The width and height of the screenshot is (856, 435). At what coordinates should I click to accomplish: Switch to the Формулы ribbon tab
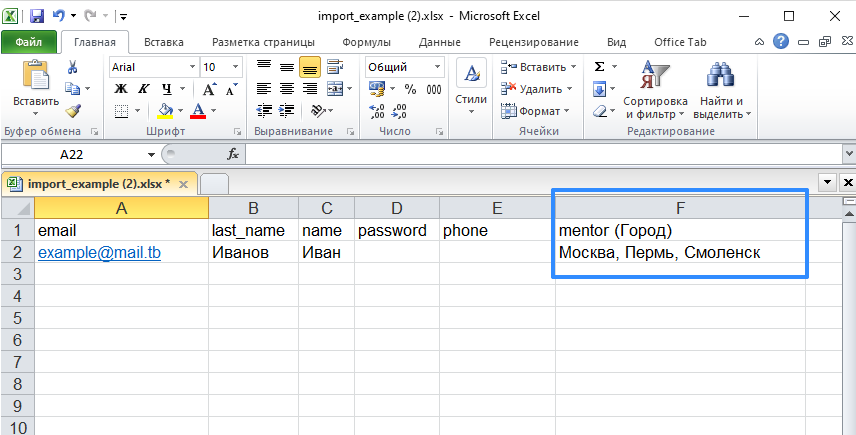366,42
